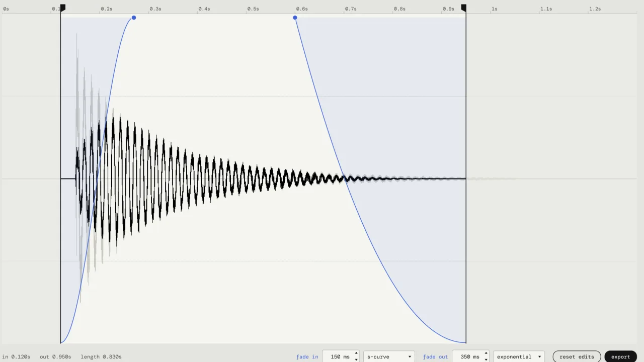Click the reset edits button
Image resolution: width=644 pixels, height=362 pixels.
[x=577, y=356]
